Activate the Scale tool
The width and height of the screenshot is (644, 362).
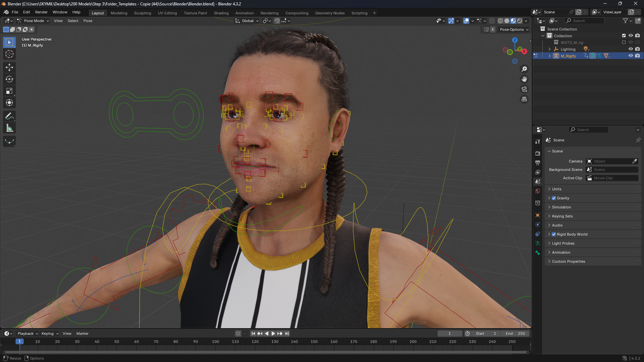point(9,91)
